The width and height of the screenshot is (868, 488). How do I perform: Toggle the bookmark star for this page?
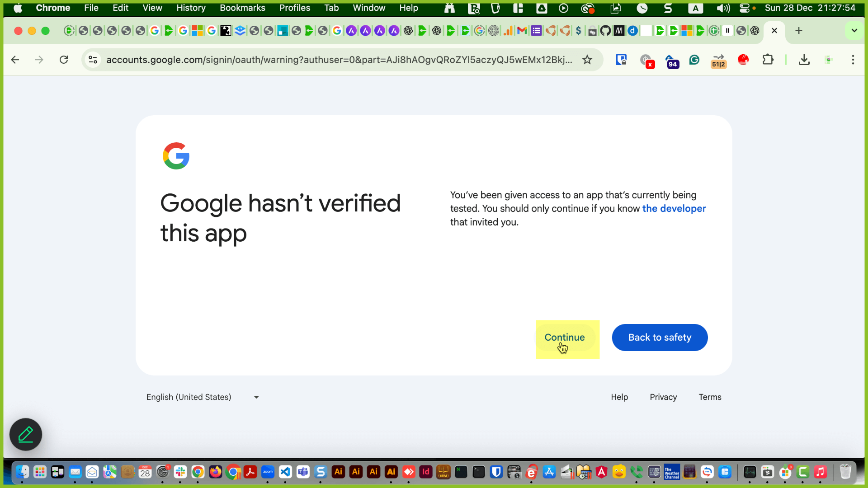587,59
